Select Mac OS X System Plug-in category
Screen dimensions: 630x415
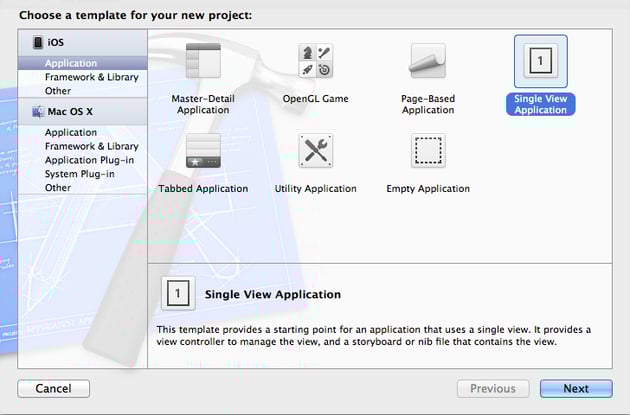[82, 174]
